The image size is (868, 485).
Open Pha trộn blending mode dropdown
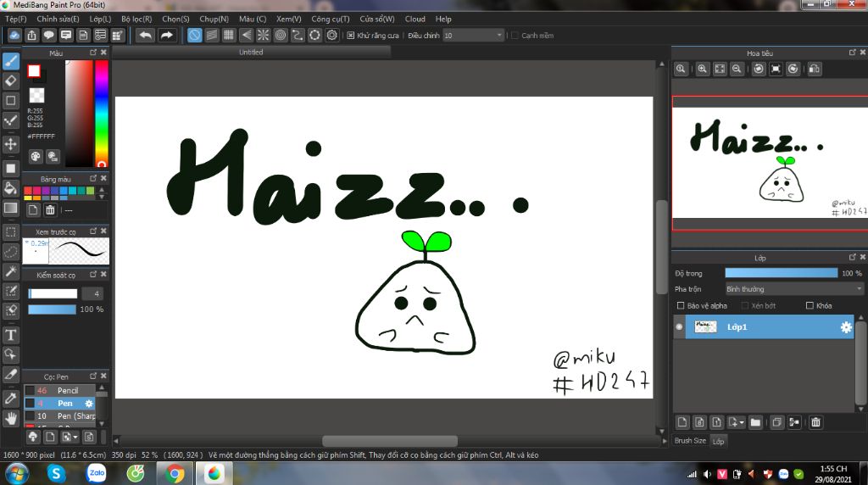point(794,289)
